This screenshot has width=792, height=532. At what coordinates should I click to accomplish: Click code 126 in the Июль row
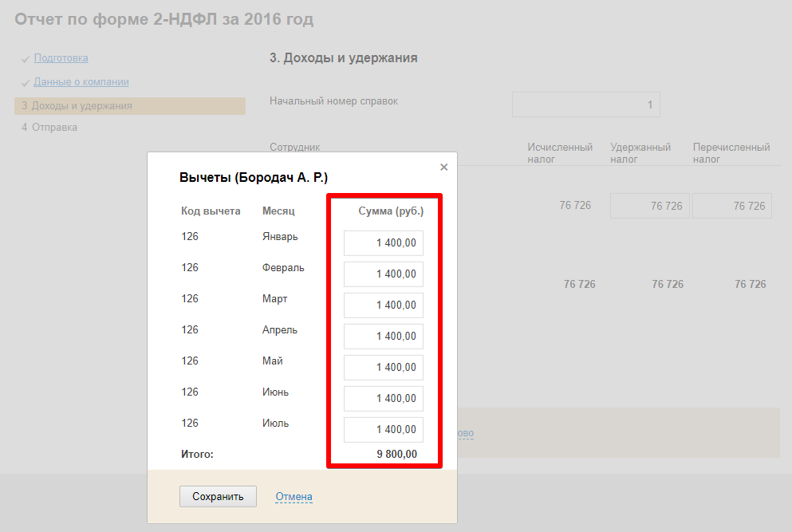click(190, 424)
